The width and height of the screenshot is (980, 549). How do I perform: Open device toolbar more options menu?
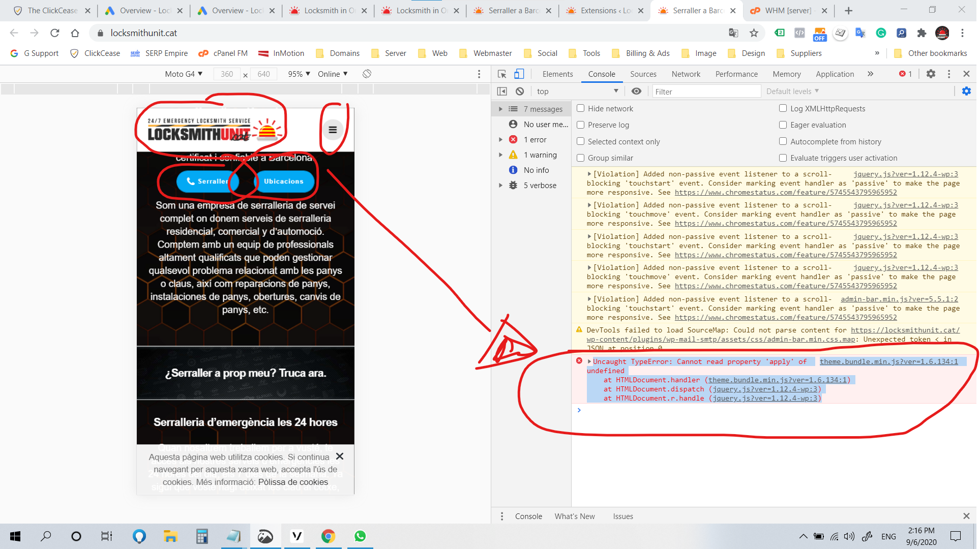tap(479, 74)
